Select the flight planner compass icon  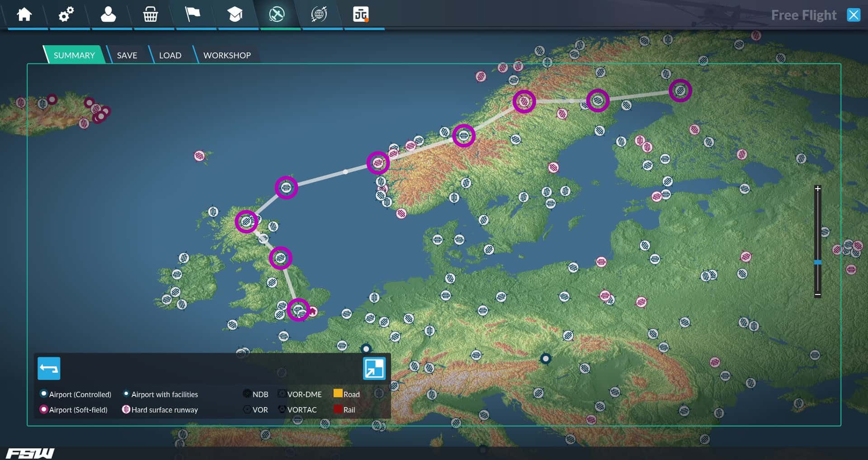[277, 14]
